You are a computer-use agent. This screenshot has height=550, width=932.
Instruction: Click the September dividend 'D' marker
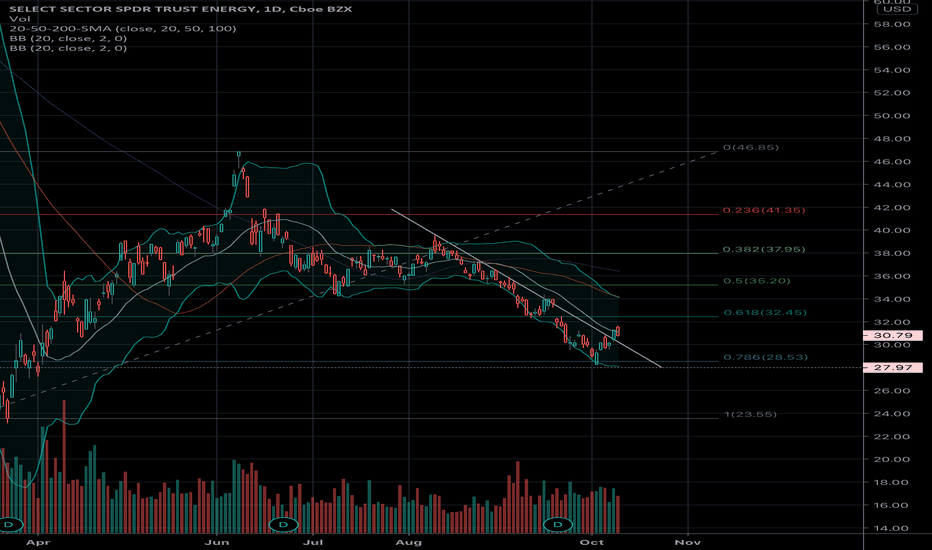[x=558, y=524]
